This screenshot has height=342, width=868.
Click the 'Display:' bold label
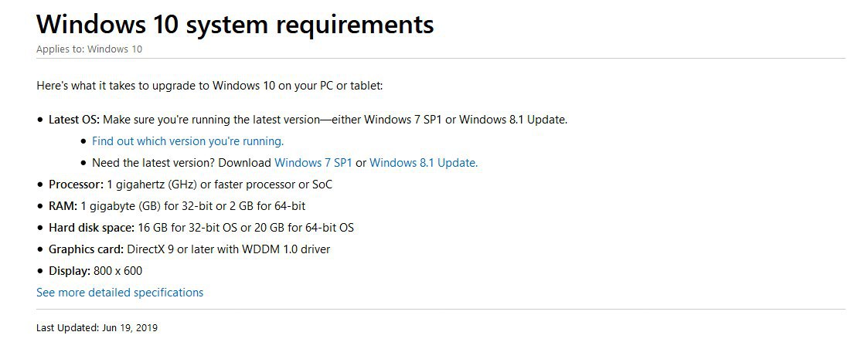click(70, 271)
